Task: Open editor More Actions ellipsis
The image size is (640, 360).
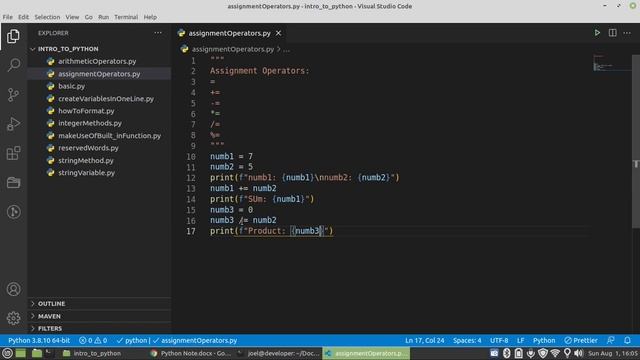Action: click(627, 33)
